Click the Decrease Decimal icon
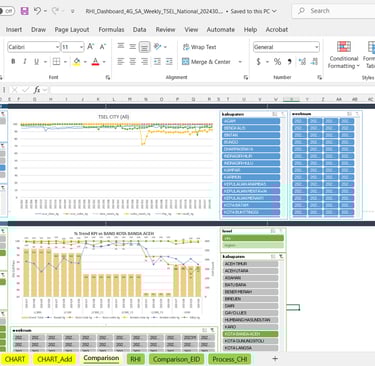The height and width of the screenshot is (366, 375). tap(314, 61)
